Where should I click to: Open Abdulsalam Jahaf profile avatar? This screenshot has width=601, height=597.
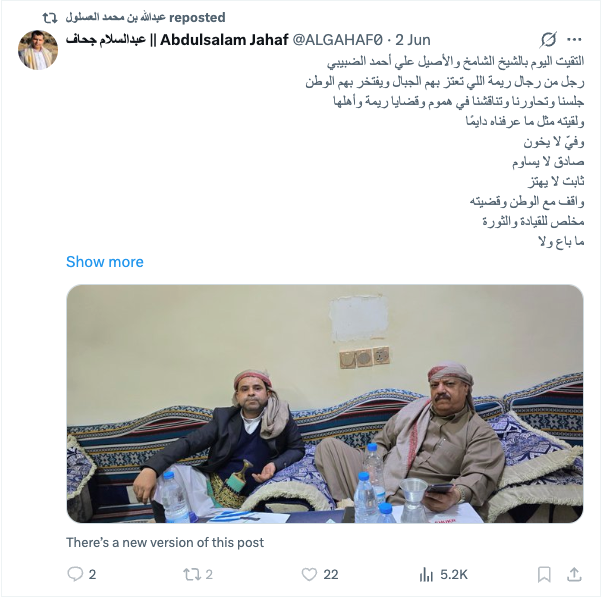click(38, 50)
